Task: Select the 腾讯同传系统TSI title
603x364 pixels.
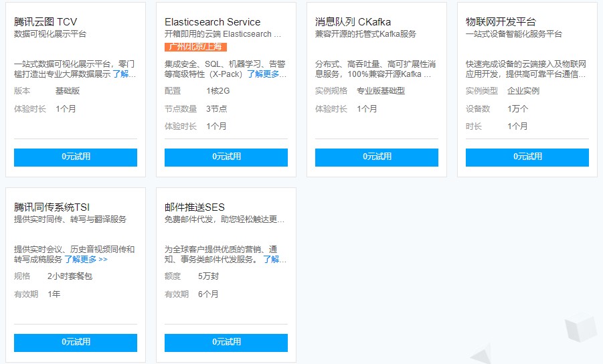Action: point(52,207)
